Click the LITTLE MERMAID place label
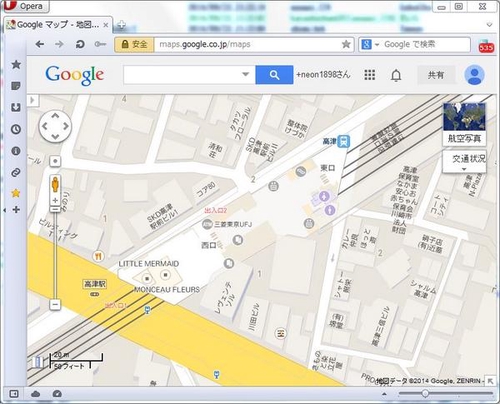Viewport: 500px width, 404px height. pos(149,264)
